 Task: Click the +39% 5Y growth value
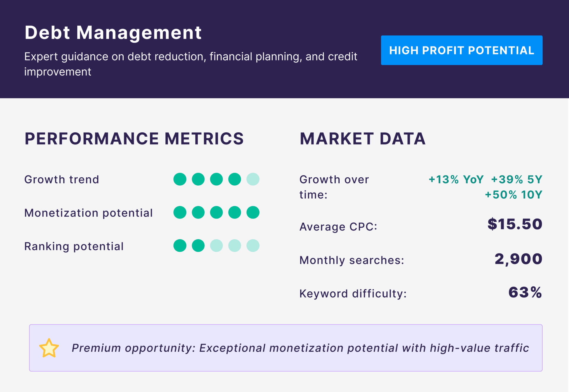click(517, 179)
